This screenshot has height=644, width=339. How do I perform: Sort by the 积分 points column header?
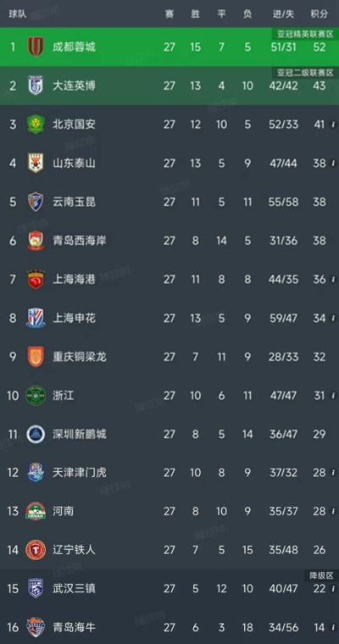(x=320, y=14)
